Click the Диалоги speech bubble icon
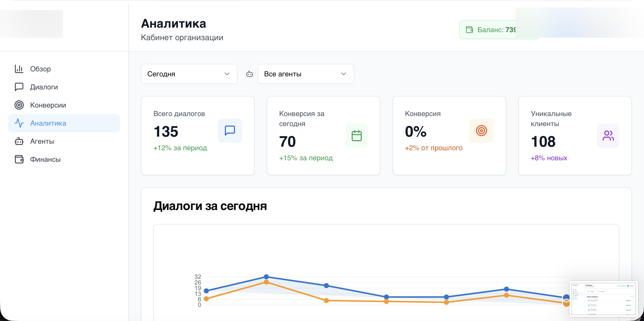Screen dimensions: 644x321 click(x=19, y=87)
